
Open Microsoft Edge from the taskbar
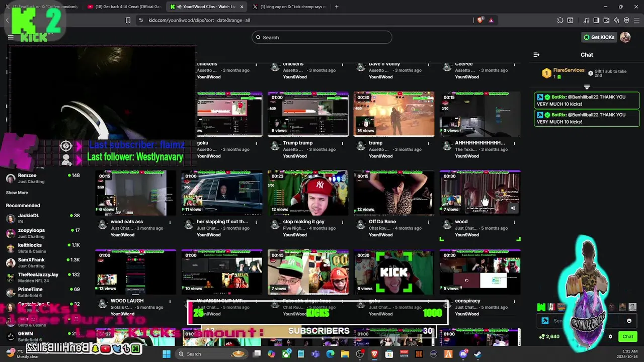tap(330, 354)
